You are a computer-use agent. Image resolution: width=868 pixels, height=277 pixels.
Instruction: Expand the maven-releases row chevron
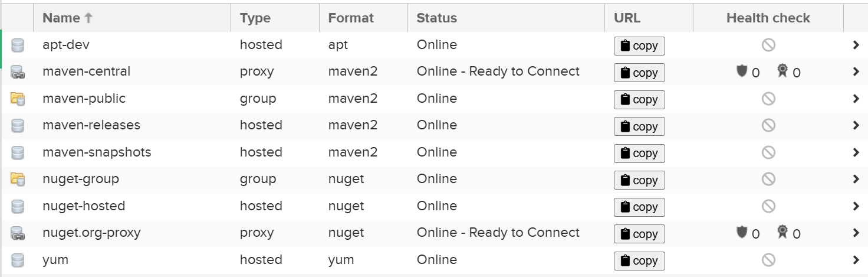856,125
